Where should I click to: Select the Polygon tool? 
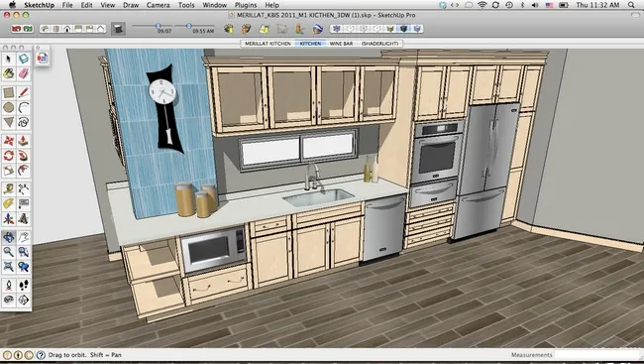click(9, 122)
